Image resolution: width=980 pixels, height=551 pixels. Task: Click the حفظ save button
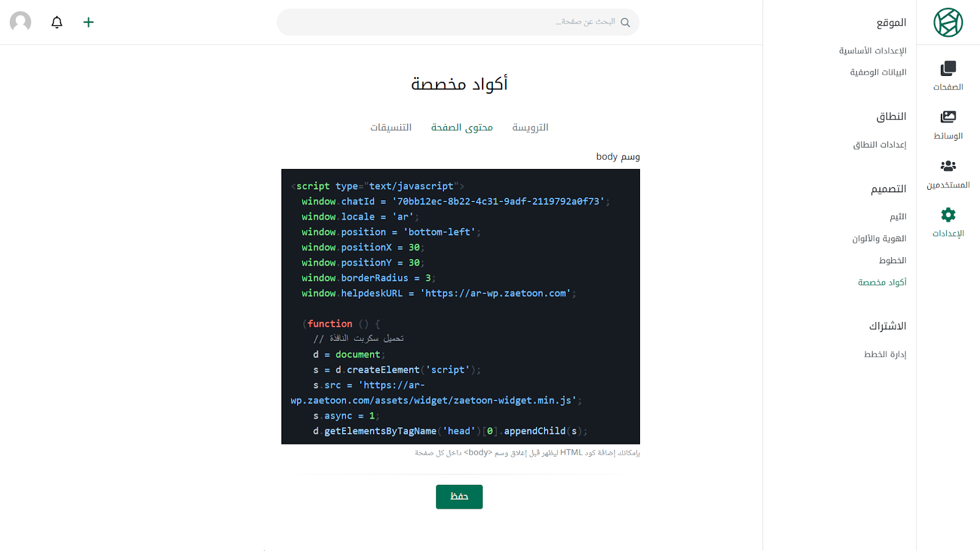click(459, 497)
